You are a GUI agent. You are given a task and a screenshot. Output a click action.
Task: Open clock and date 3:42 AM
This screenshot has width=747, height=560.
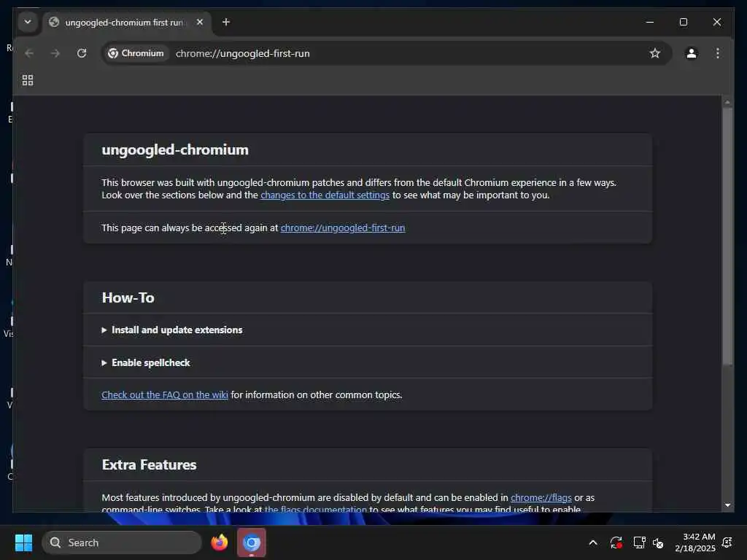[x=695, y=542]
